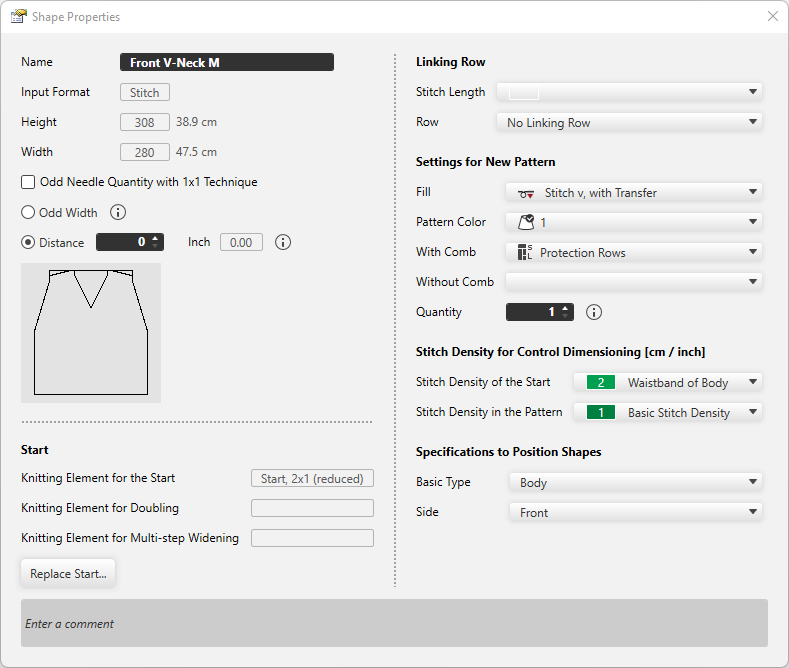Click the info icon next to Quantity
The image size is (789, 668).
click(x=593, y=312)
